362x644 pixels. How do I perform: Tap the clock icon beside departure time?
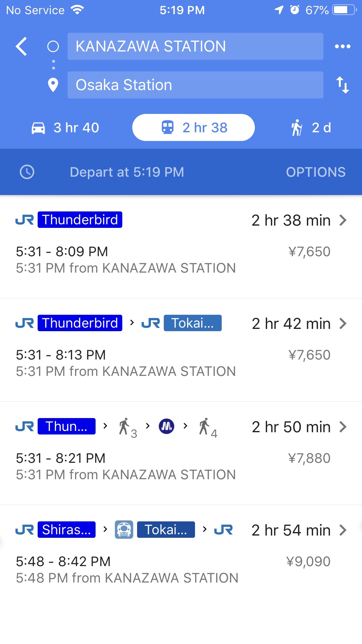[27, 172]
